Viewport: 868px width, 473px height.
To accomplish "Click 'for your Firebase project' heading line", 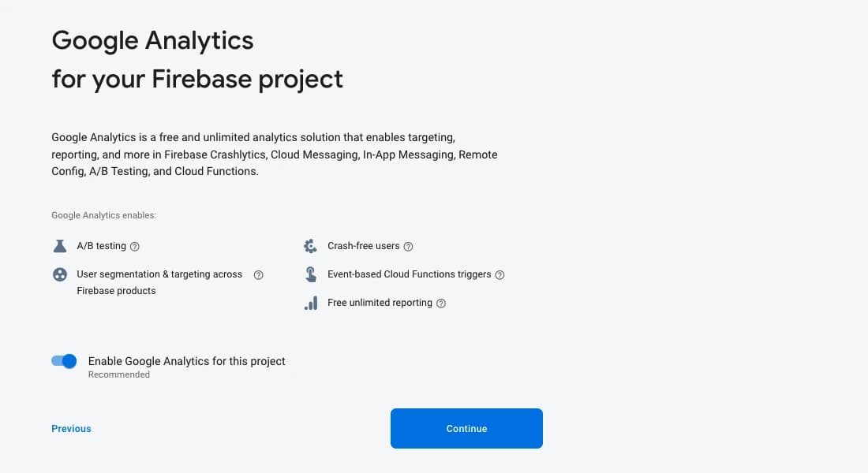I will point(197,79).
